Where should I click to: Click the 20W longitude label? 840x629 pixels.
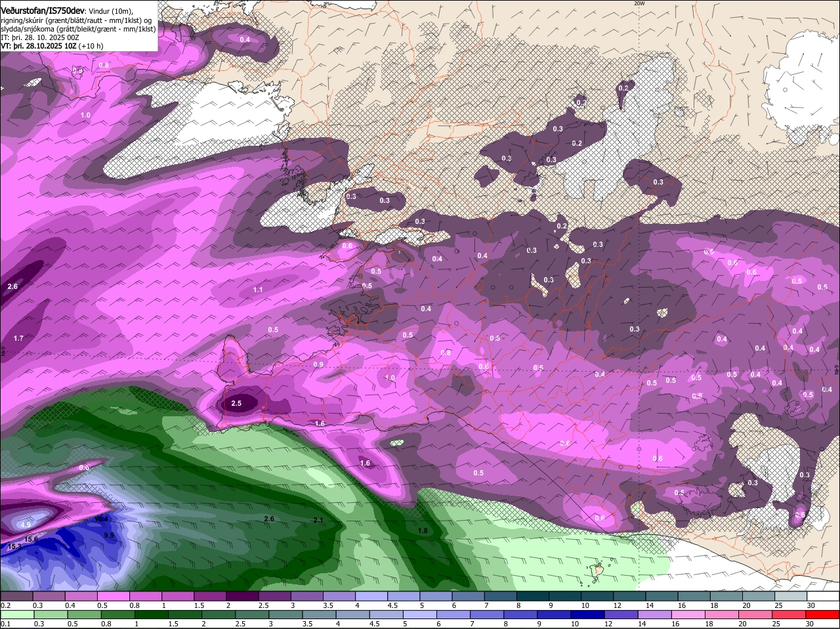pyautogui.click(x=640, y=3)
